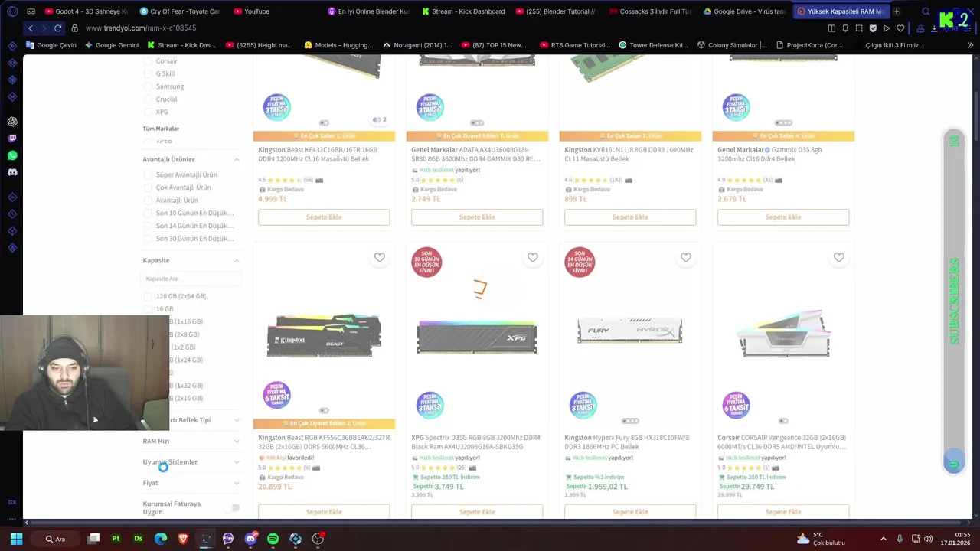980x551 pixels.
Task: Switch to the Godot 4 browser tab
Action: (x=87, y=11)
